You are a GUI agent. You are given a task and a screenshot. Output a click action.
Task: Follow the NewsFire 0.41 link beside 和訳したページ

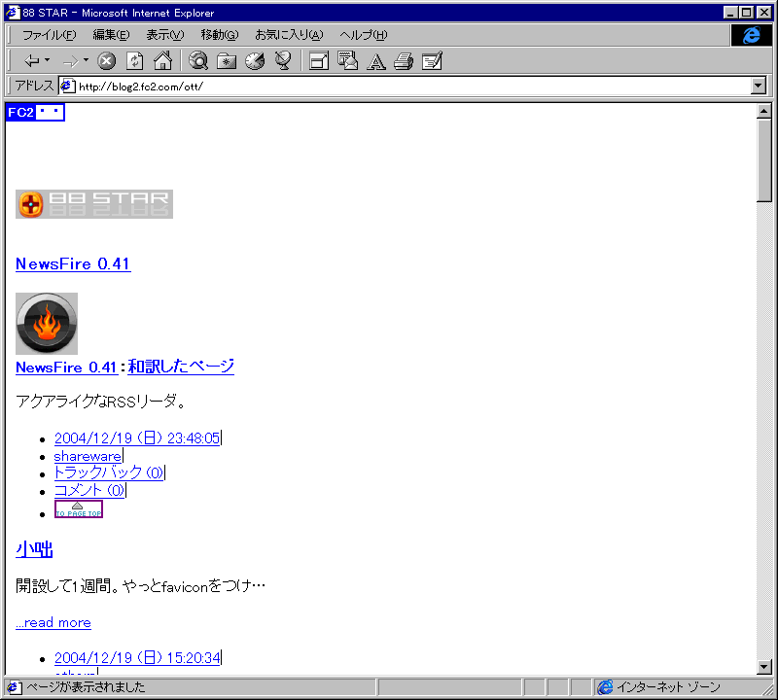tap(66, 367)
